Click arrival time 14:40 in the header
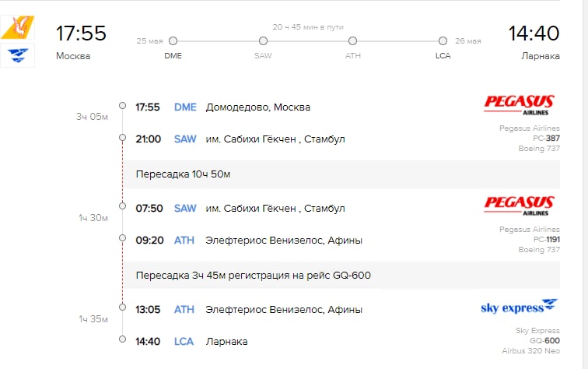This screenshot has height=369, width=588. [x=534, y=33]
